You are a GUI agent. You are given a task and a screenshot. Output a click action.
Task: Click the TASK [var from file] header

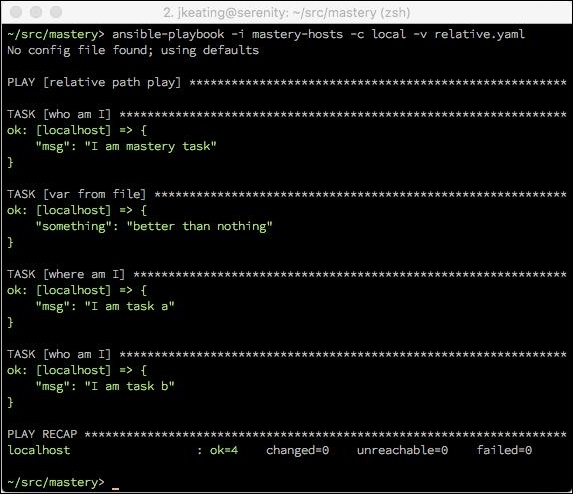[76, 194]
